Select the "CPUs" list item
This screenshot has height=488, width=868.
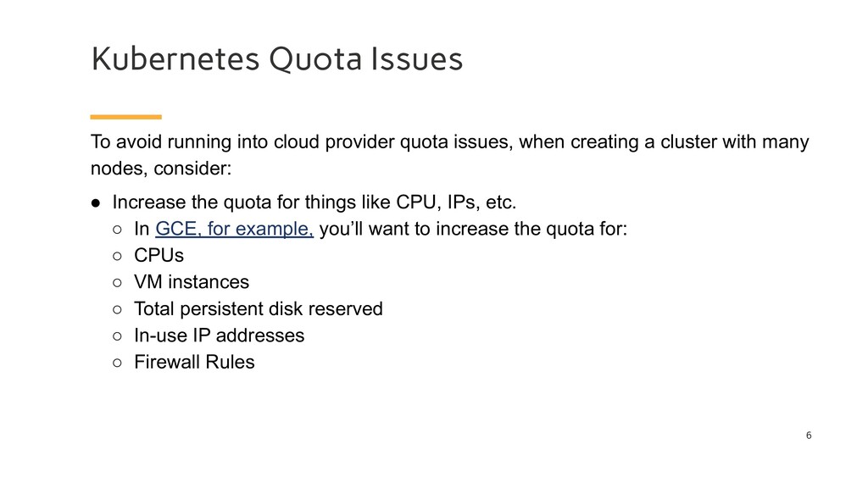(159, 255)
